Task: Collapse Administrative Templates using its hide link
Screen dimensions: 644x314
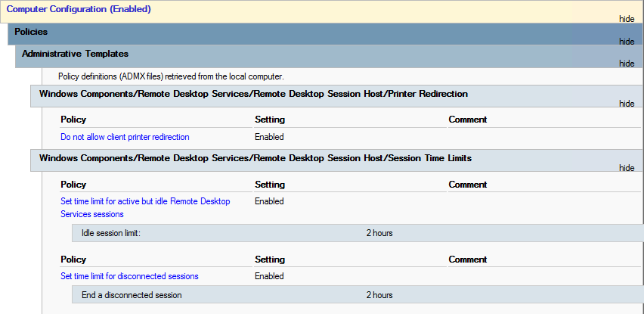Action: click(626, 64)
